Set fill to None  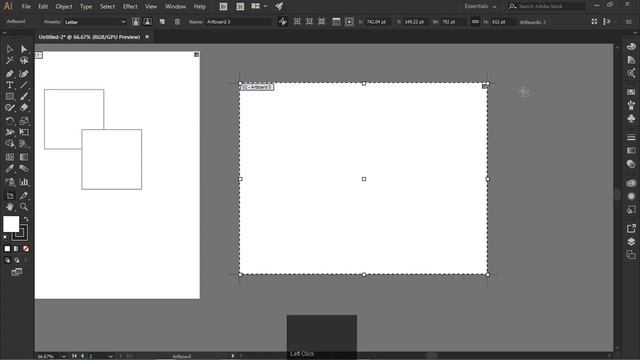tap(26, 249)
